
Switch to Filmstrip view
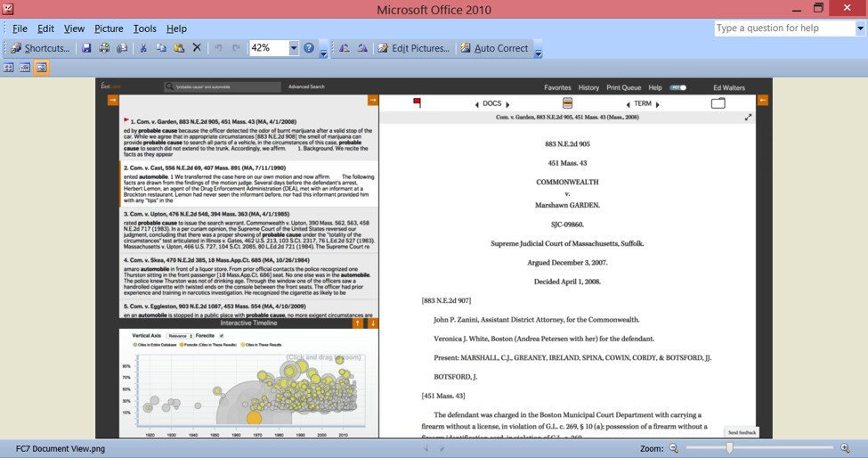coord(25,68)
